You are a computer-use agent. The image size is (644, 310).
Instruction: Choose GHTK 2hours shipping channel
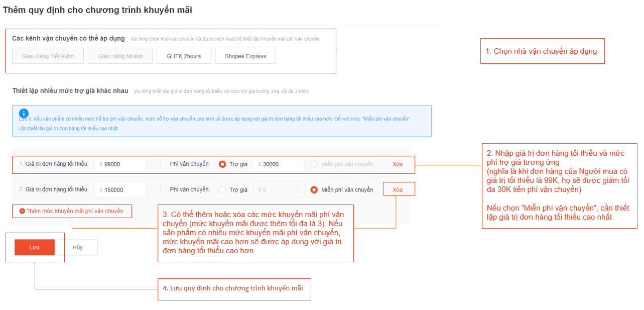pyautogui.click(x=184, y=56)
